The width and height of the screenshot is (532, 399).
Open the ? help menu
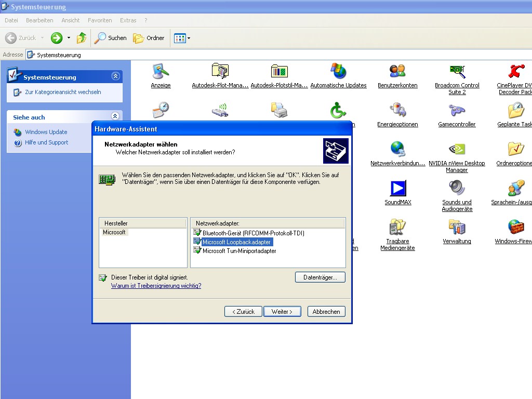146,20
